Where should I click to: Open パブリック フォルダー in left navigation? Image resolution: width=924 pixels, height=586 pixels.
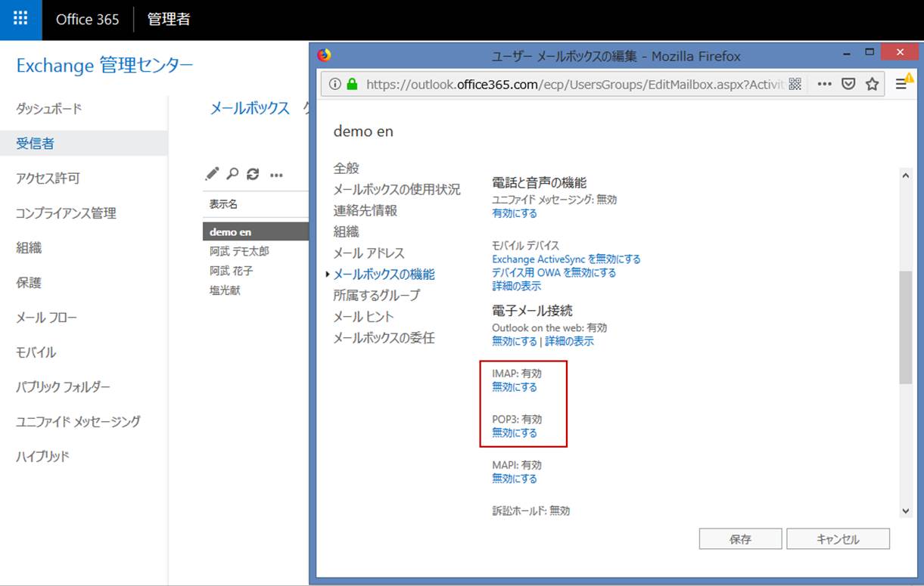point(64,387)
